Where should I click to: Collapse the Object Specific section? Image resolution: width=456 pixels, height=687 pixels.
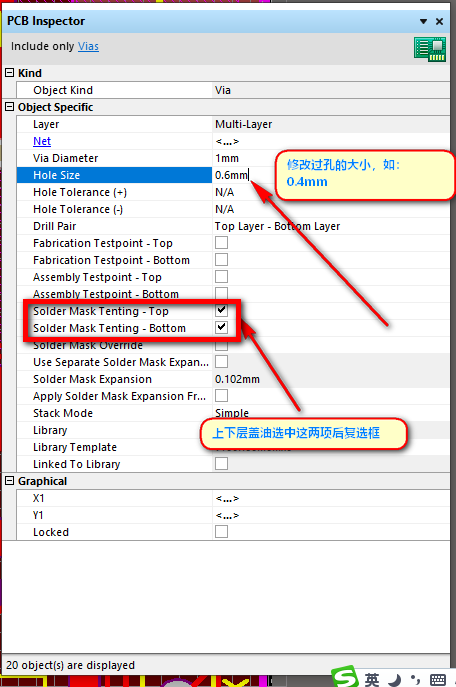coord(9,107)
